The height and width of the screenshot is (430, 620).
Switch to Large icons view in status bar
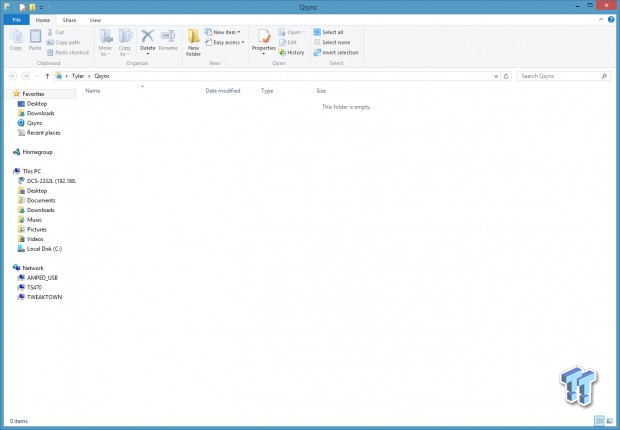(609, 421)
